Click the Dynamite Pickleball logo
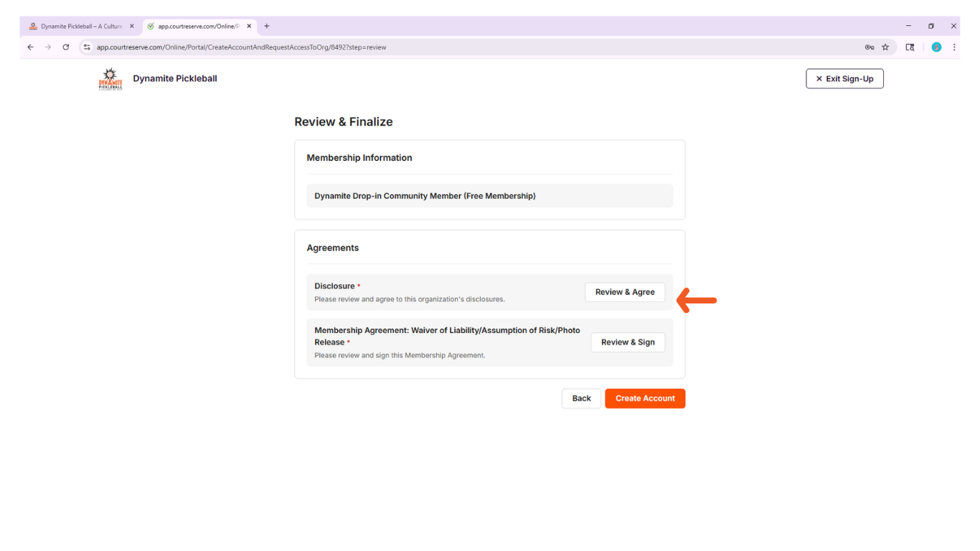 click(x=110, y=79)
